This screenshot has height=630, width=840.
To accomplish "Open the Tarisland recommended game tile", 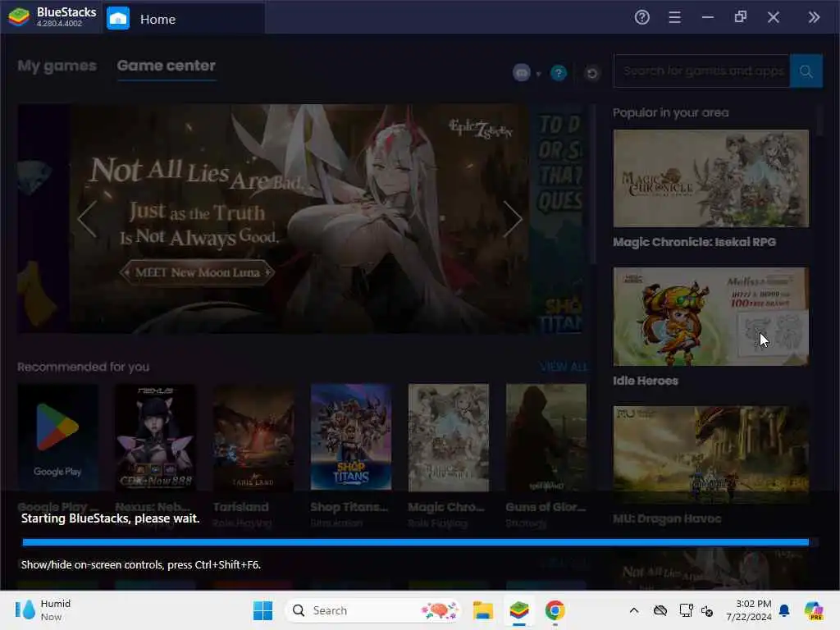I will coord(253,437).
